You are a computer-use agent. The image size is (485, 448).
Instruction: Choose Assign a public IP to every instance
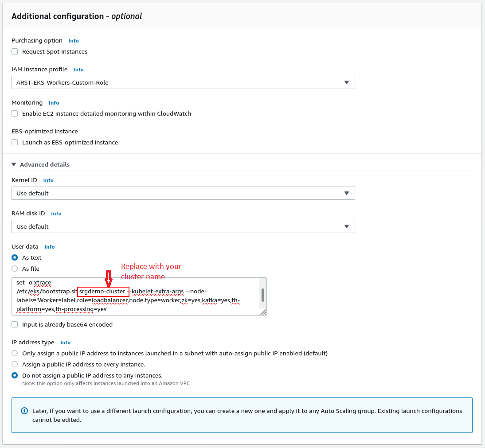[15, 364]
